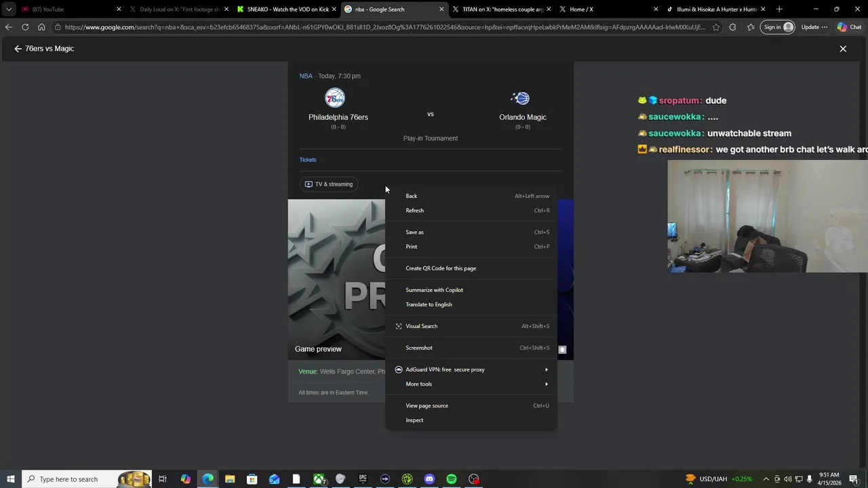Open the Tickets link

(308, 160)
